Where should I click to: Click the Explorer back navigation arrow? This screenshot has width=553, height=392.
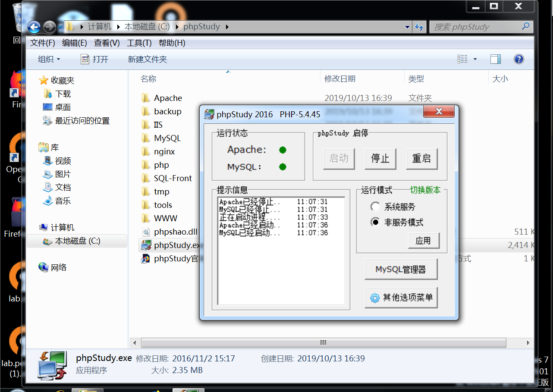34,27
